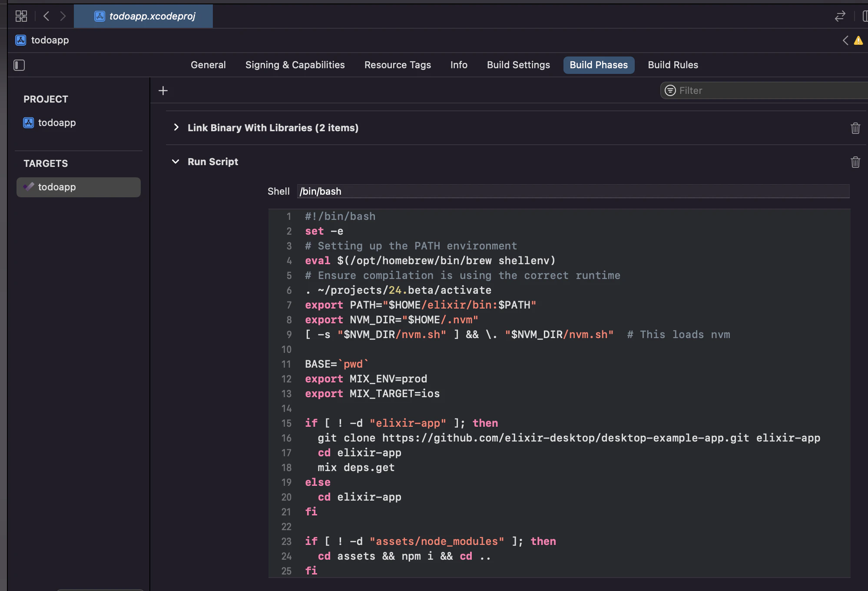Open the General tab
This screenshot has height=591, width=868.
click(x=208, y=65)
